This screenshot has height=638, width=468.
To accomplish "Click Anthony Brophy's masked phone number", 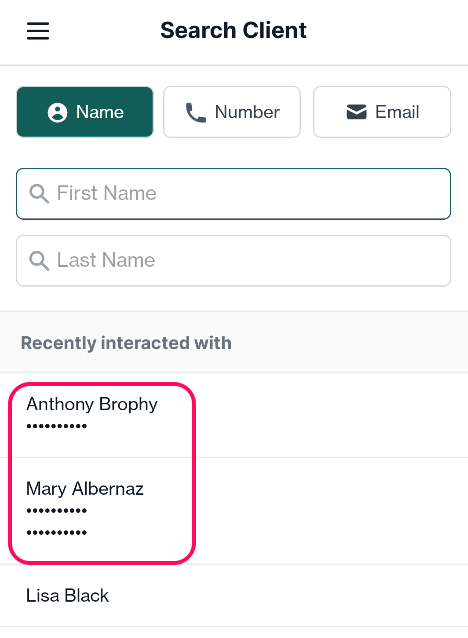I will click(57, 426).
